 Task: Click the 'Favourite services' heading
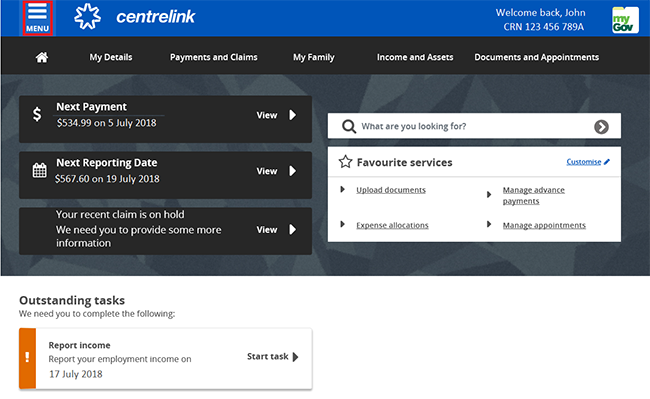tap(405, 162)
